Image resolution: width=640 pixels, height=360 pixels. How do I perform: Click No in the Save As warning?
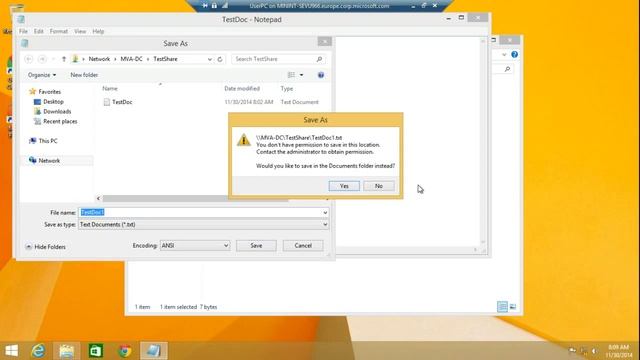click(379, 186)
